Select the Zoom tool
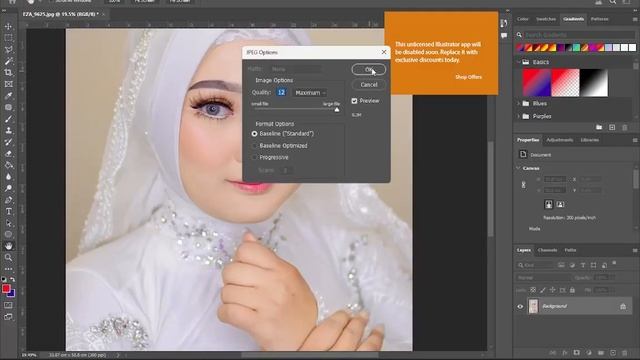Screen dimensions: 640x360 (x=8, y=258)
